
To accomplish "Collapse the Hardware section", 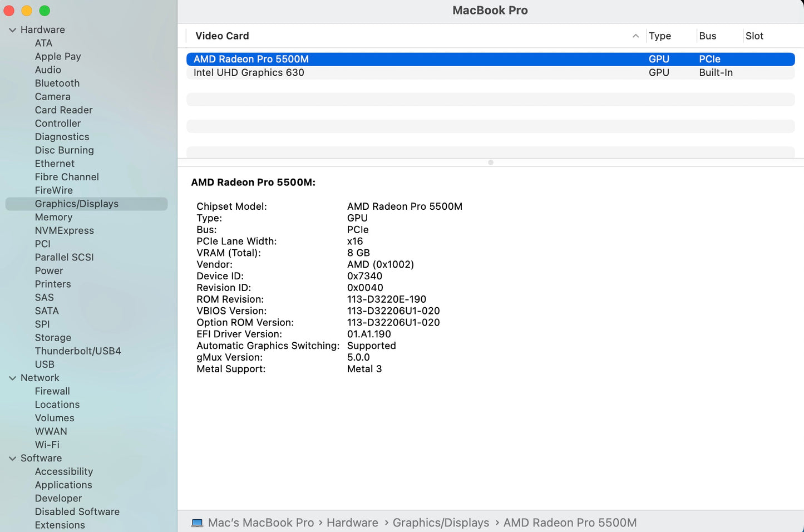I will click(x=12, y=30).
